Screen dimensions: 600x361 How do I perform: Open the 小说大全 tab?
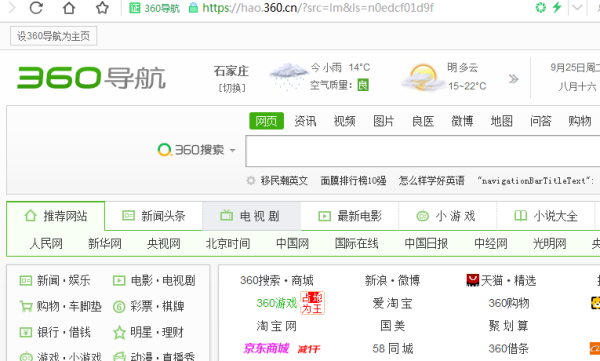pyautogui.click(x=546, y=216)
